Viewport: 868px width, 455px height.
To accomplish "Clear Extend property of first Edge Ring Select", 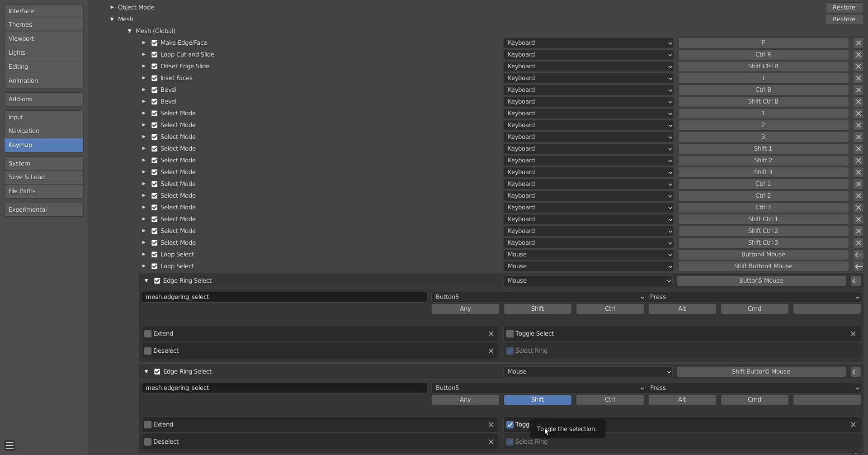I will [x=491, y=334].
